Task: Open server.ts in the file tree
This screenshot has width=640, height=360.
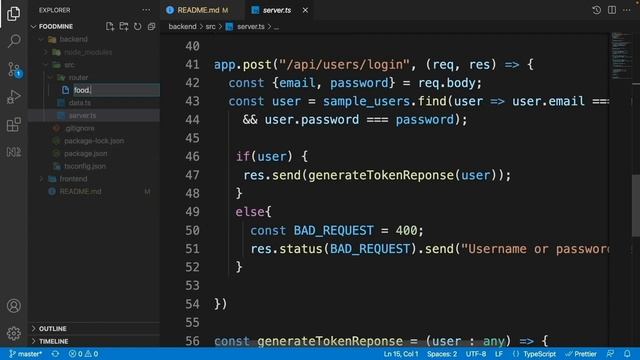Action: 82,116
